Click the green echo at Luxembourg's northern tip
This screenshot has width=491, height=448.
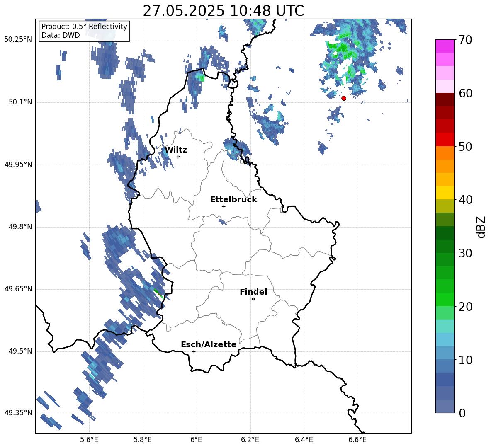(x=200, y=77)
